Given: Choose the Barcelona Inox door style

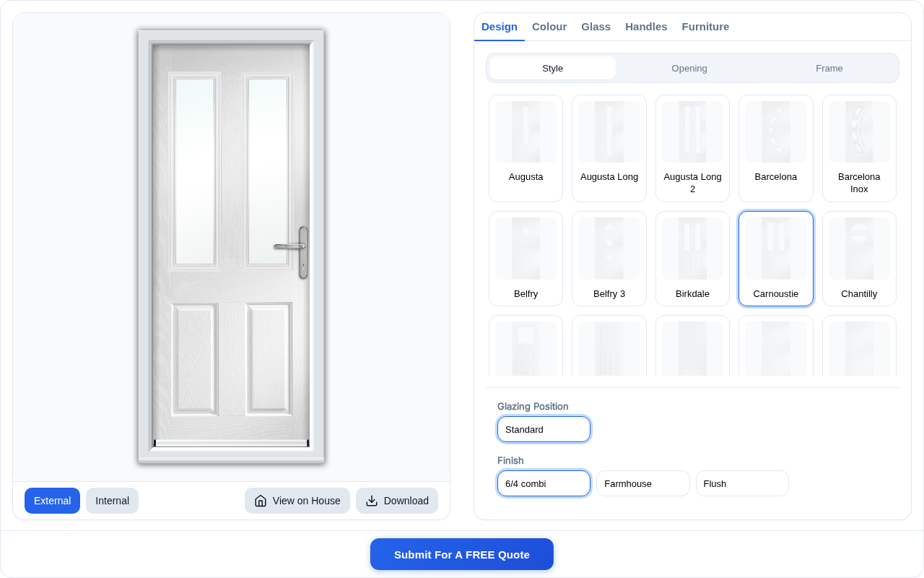Looking at the screenshot, I should click(x=859, y=149).
